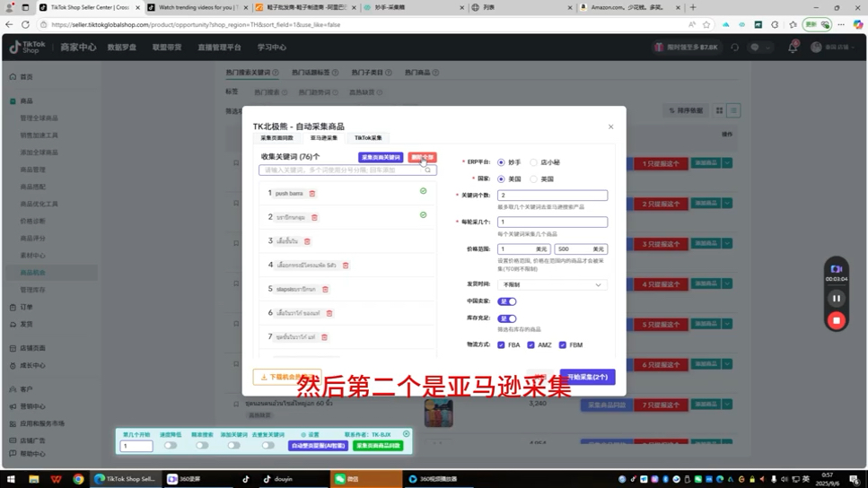
Task: Click the search magnifier in keyword input
Action: tap(428, 170)
